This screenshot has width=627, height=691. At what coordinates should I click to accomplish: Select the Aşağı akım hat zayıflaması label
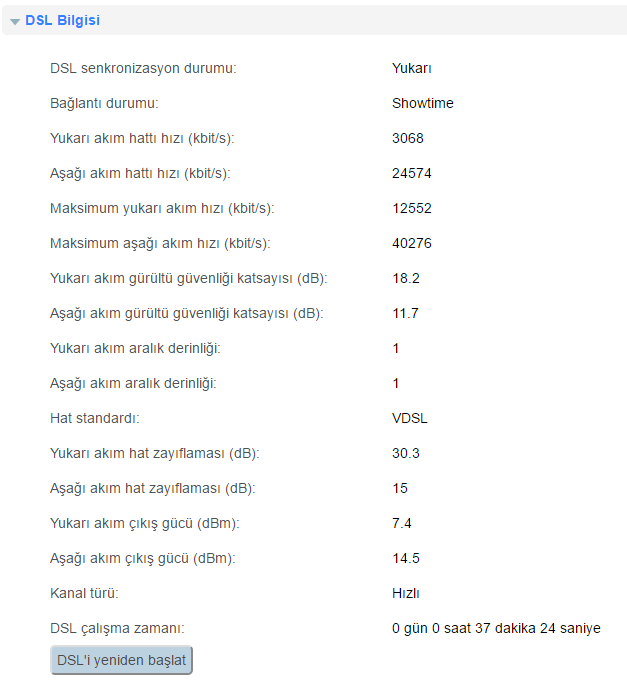(152, 488)
